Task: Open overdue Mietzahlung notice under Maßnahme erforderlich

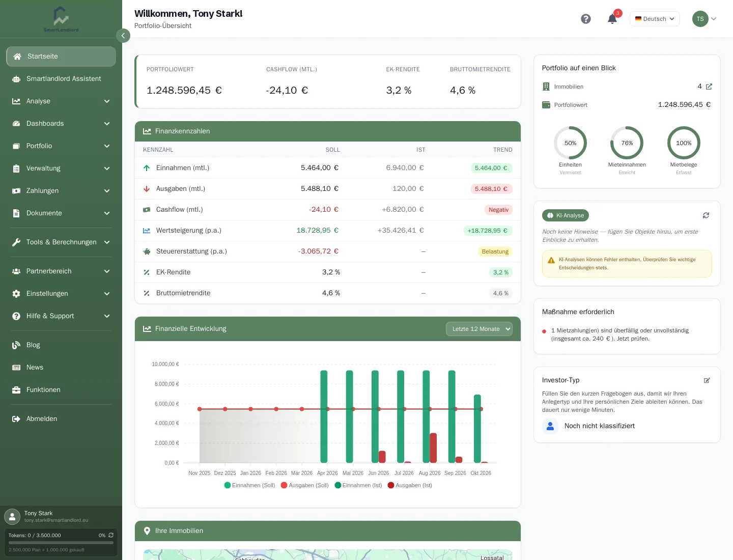Action: tap(620, 334)
